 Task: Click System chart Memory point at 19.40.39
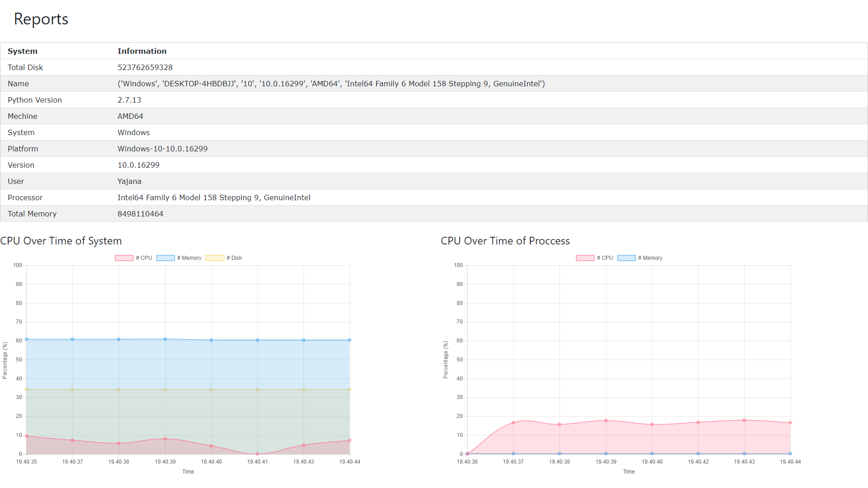(165, 339)
